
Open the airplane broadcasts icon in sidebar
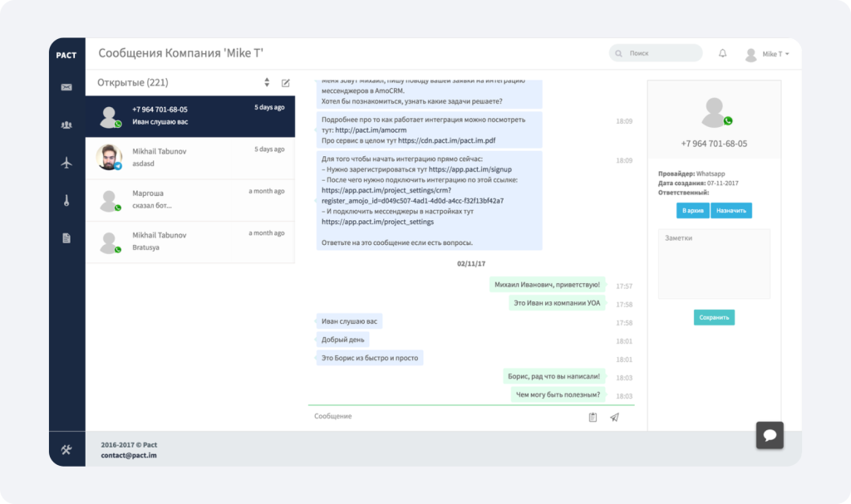(x=66, y=162)
